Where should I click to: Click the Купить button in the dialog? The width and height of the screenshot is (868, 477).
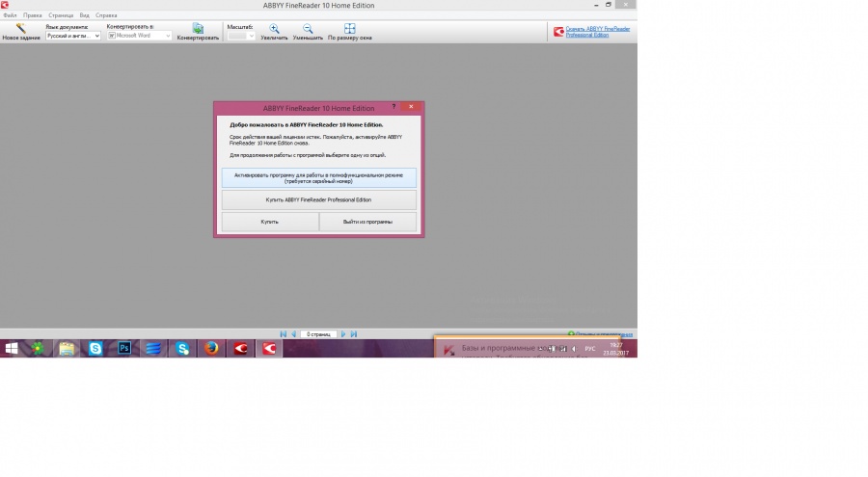pyautogui.click(x=270, y=222)
